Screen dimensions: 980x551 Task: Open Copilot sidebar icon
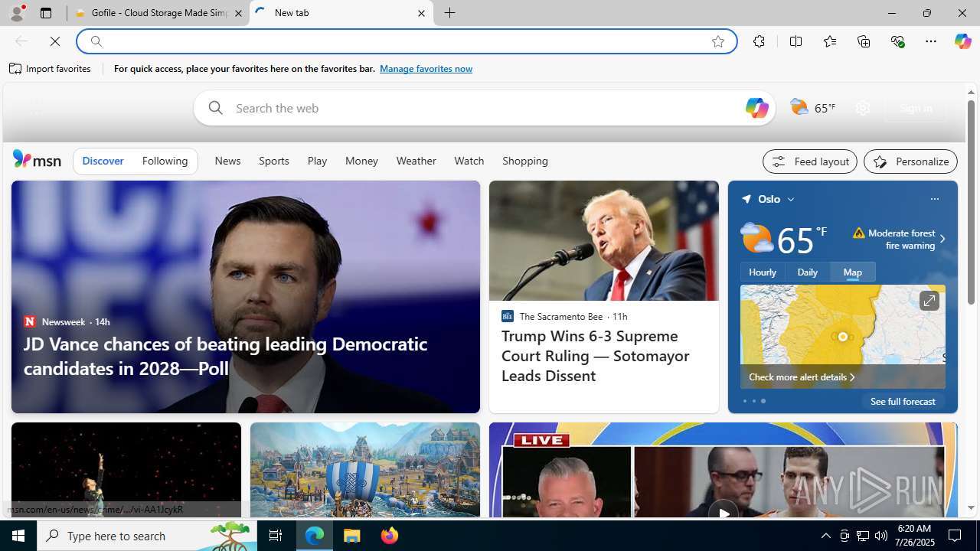tap(962, 41)
